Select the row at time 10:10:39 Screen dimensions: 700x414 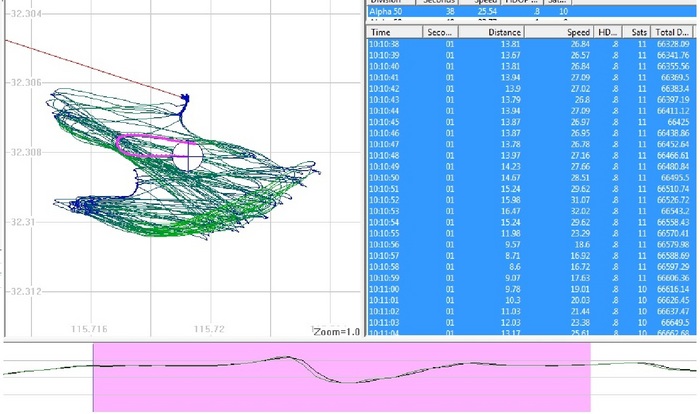[x=531, y=55]
